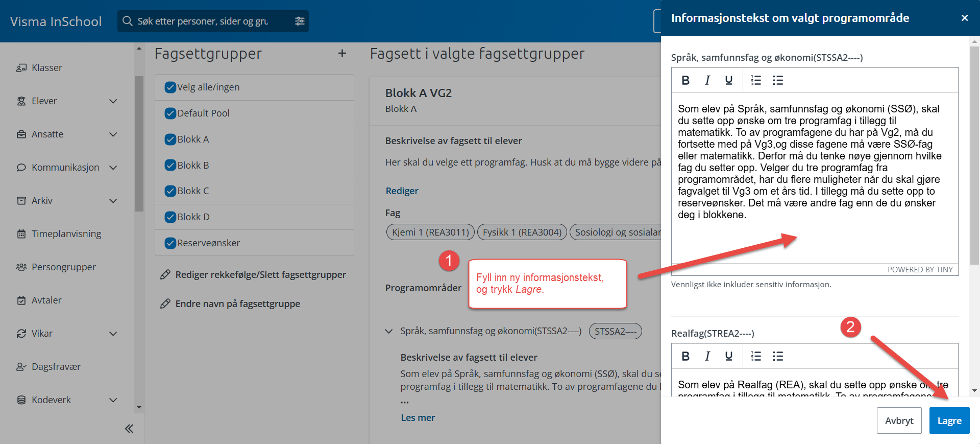Uncheck the Blokk A checkbox

(x=170, y=139)
